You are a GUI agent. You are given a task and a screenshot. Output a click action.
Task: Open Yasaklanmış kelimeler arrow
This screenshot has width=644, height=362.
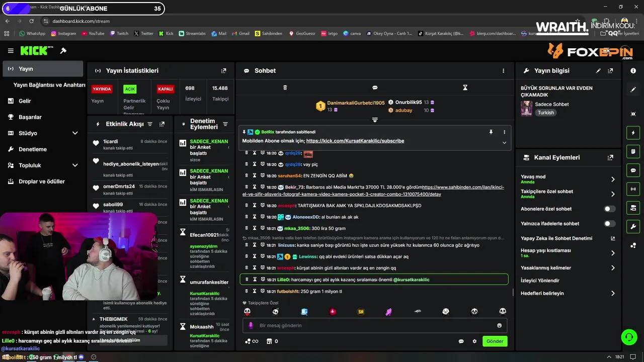click(x=613, y=268)
